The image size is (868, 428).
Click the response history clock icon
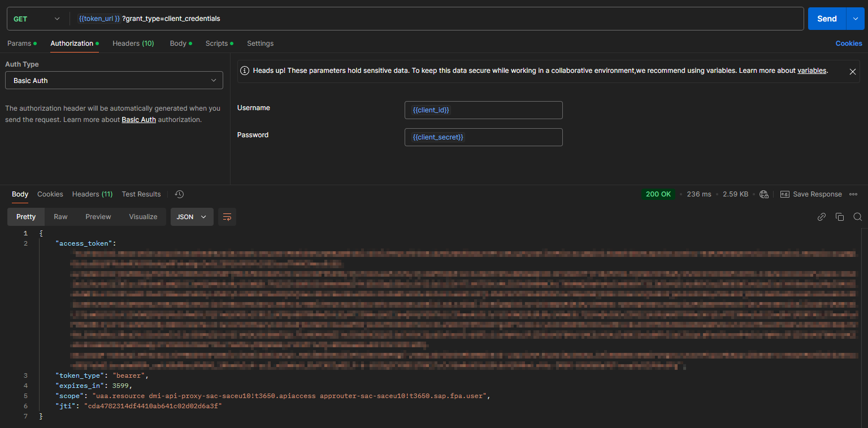tap(179, 194)
